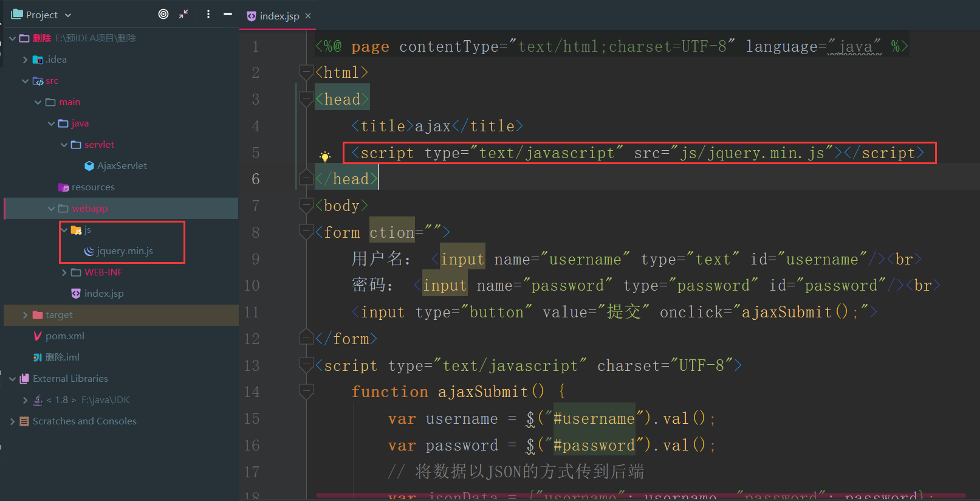This screenshot has height=501, width=980.
Task: Fold the ajaxSubmit function on line 14
Action: coord(306,392)
